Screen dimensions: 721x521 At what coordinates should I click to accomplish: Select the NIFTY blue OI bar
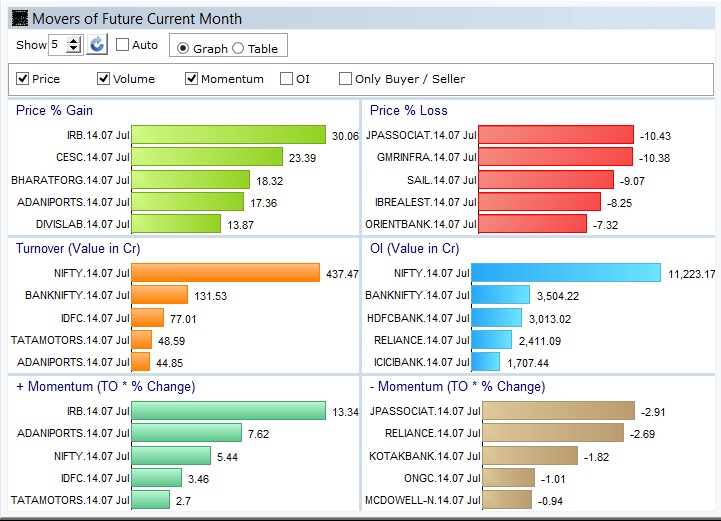tap(566, 273)
